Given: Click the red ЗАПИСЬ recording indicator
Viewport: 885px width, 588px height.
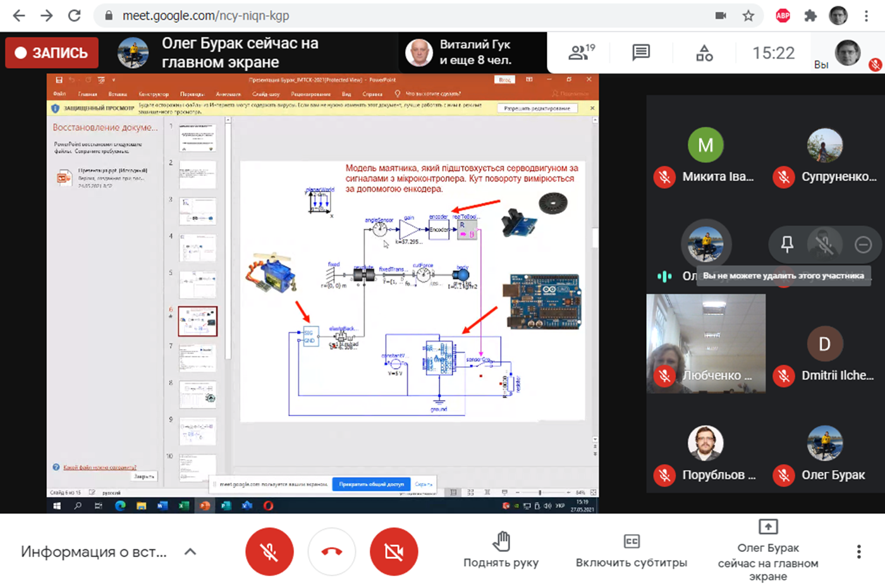Looking at the screenshot, I should point(52,52).
